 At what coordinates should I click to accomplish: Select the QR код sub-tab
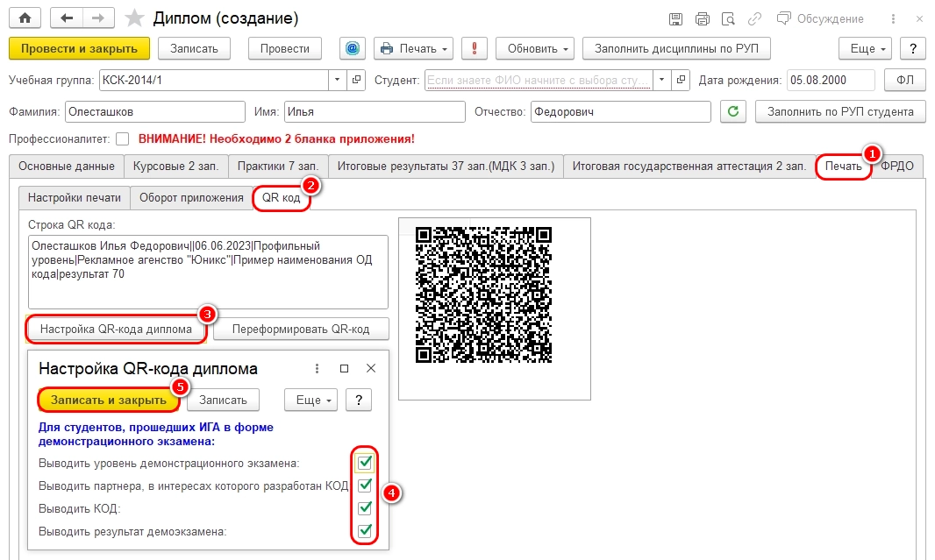pyautogui.click(x=281, y=198)
